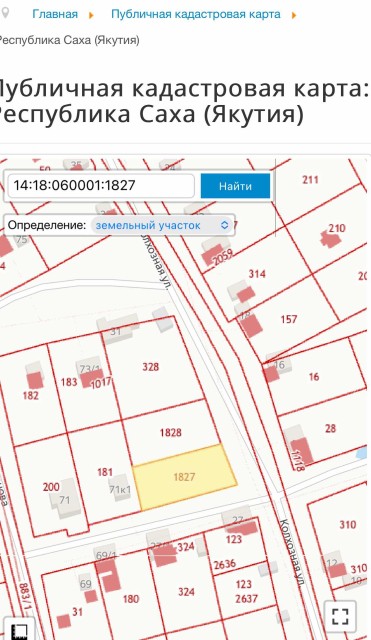Image resolution: width=371 pixels, height=640 pixels.
Task: Select highlighted parcel 1827 on the map
Action: pyautogui.click(x=184, y=477)
